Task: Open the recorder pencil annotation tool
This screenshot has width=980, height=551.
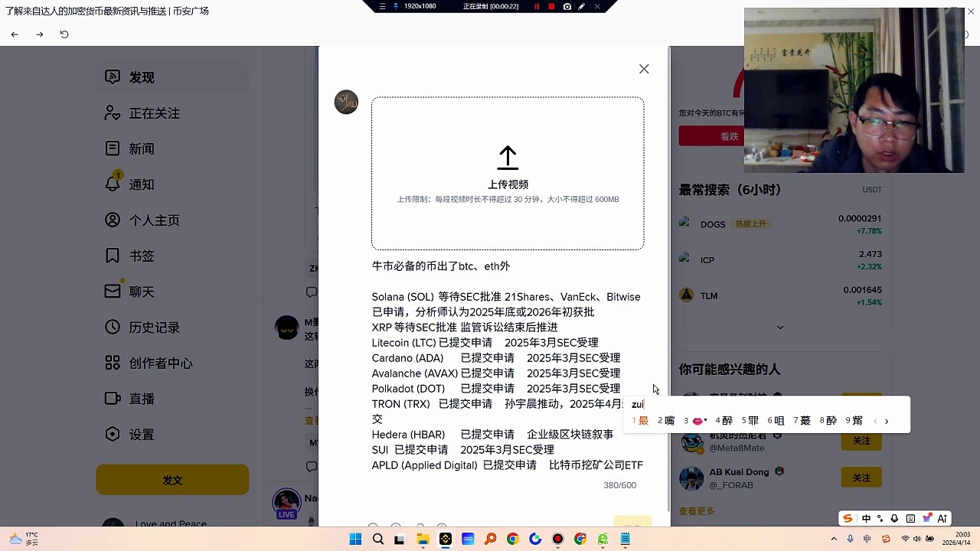Action: click(582, 6)
